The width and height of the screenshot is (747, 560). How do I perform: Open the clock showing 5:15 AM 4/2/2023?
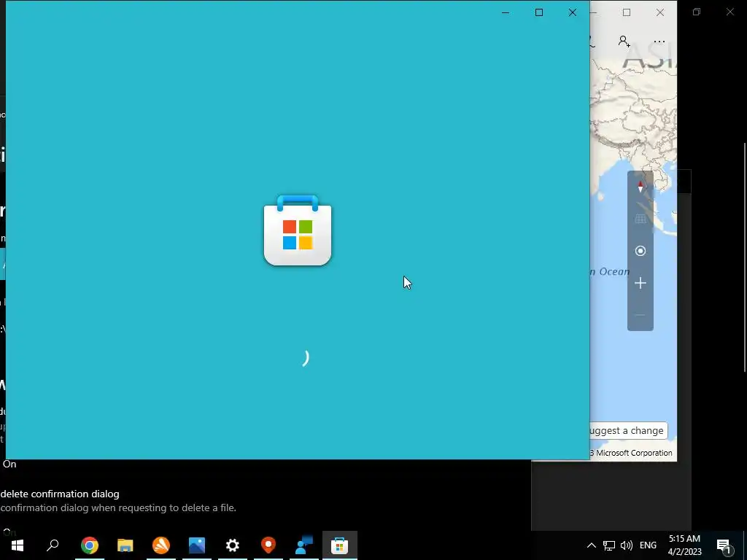click(684, 545)
